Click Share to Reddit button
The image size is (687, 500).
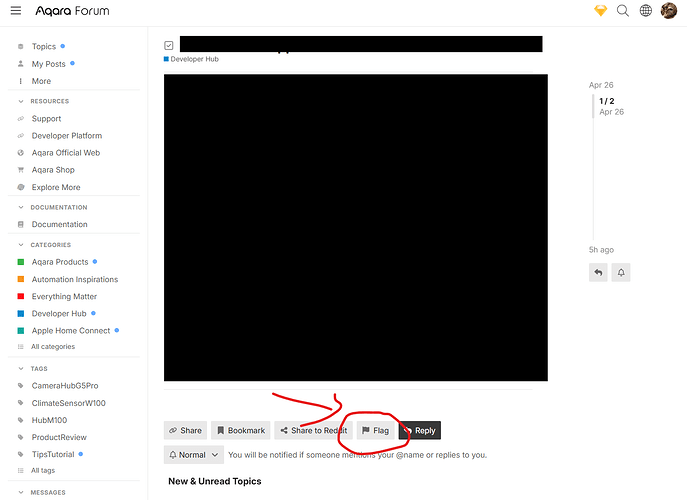pyautogui.click(x=313, y=430)
